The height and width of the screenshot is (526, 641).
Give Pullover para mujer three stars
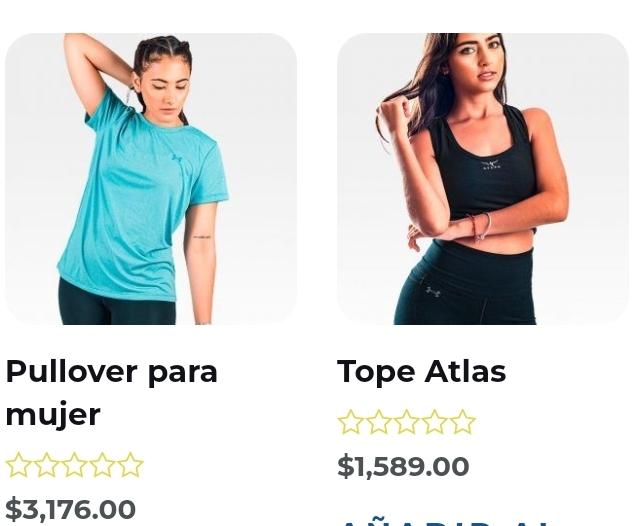pyautogui.click(x=74, y=465)
